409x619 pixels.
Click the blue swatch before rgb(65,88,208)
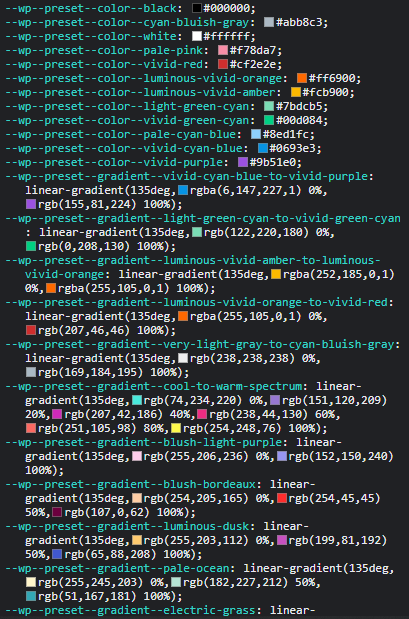pyautogui.click(x=57, y=555)
